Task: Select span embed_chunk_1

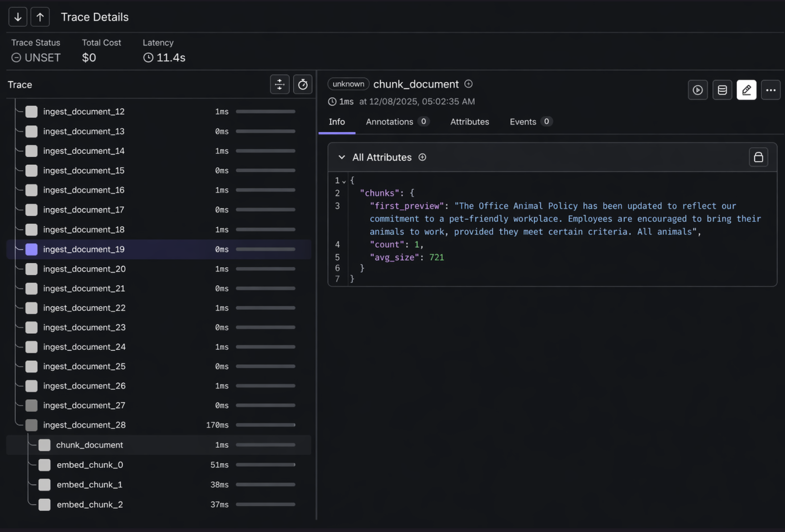Action: pos(159,485)
